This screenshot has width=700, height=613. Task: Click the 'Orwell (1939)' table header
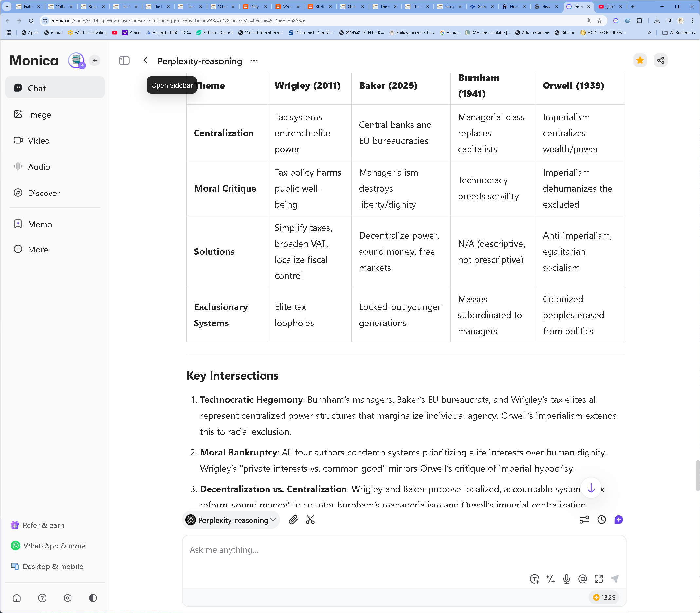[574, 85]
